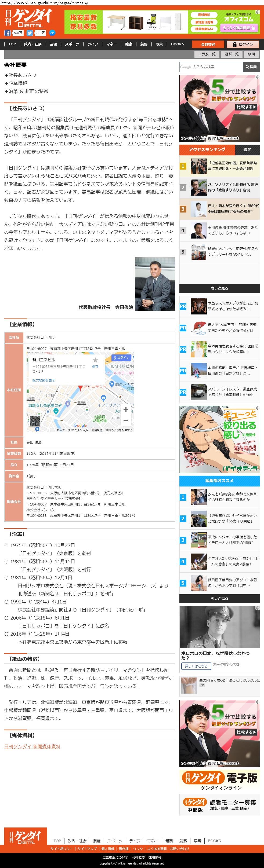Click 詳しくはこちら button on war ad
The height and width of the screenshot is (868, 264).
(196, 666)
